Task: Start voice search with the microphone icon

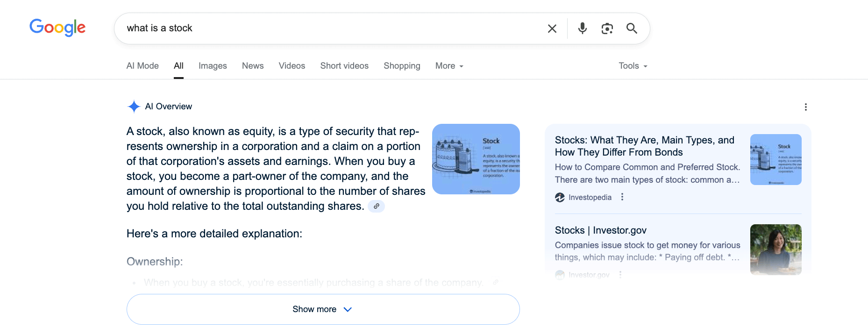Action: pos(582,29)
